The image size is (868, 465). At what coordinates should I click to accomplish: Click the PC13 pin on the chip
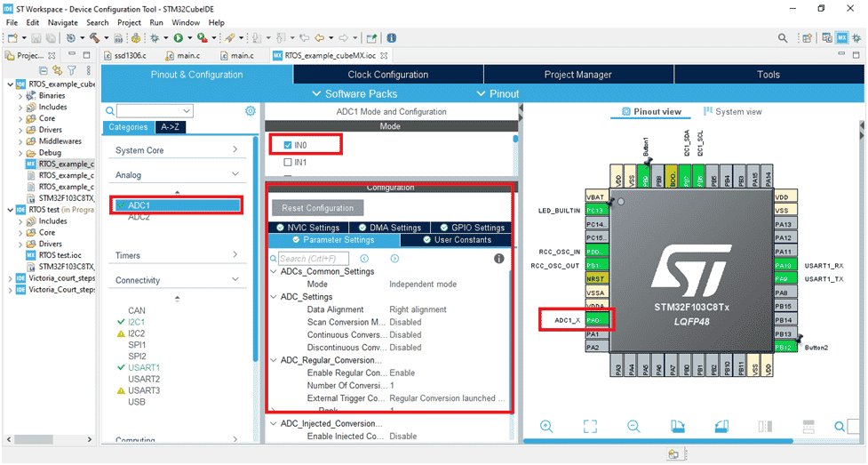597,211
